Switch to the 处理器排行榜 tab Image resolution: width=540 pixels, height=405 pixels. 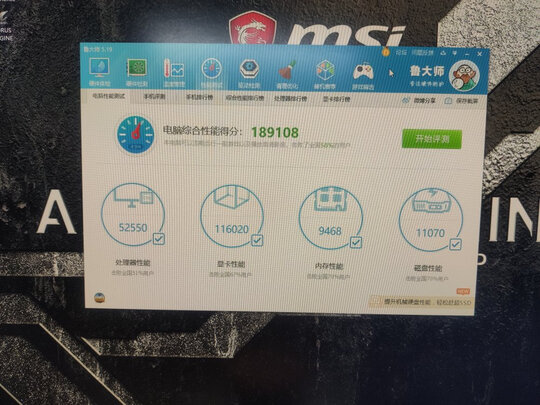pyautogui.click(x=290, y=99)
